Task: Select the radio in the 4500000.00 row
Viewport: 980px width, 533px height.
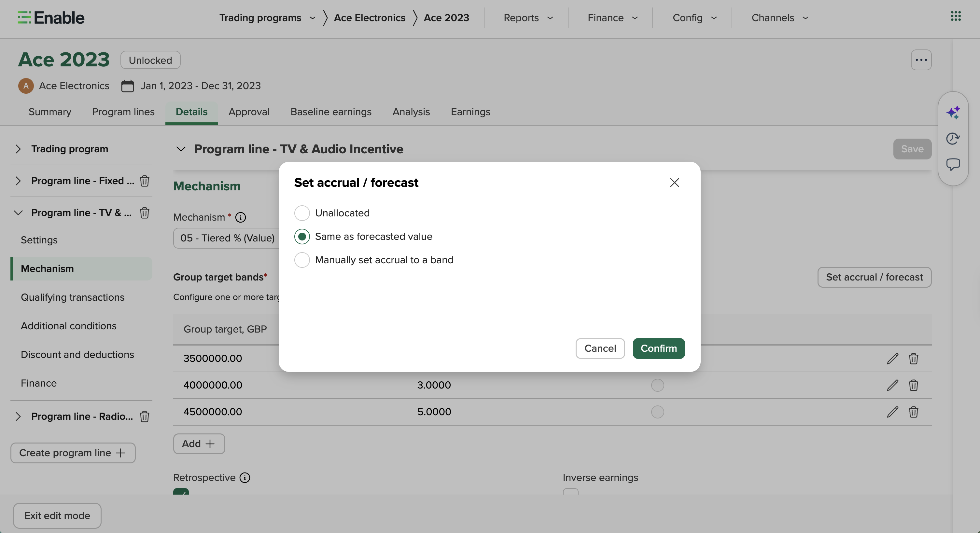Action: coord(657,412)
